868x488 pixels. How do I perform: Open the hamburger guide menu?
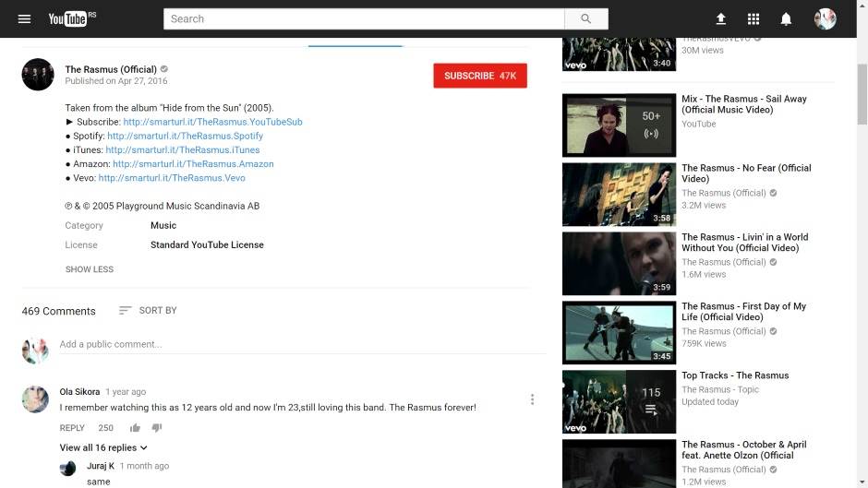[x=25, y=18]
